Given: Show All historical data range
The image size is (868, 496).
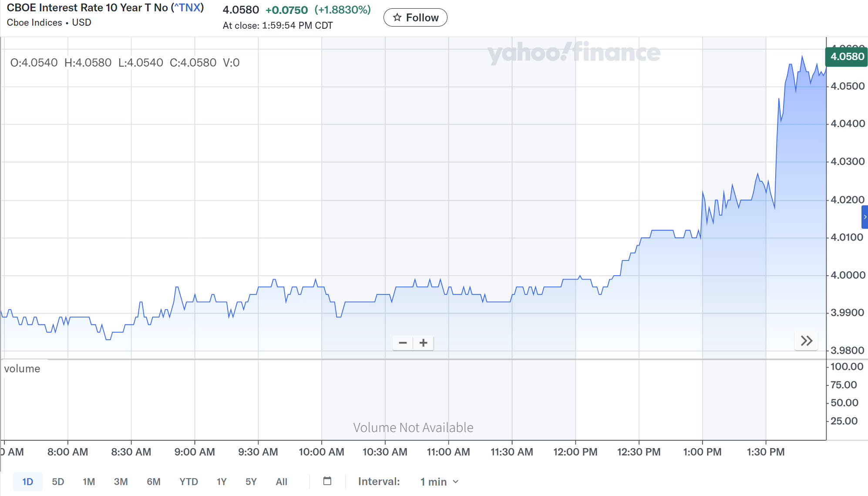Looking at the screenshot, I should click(281, 482).
